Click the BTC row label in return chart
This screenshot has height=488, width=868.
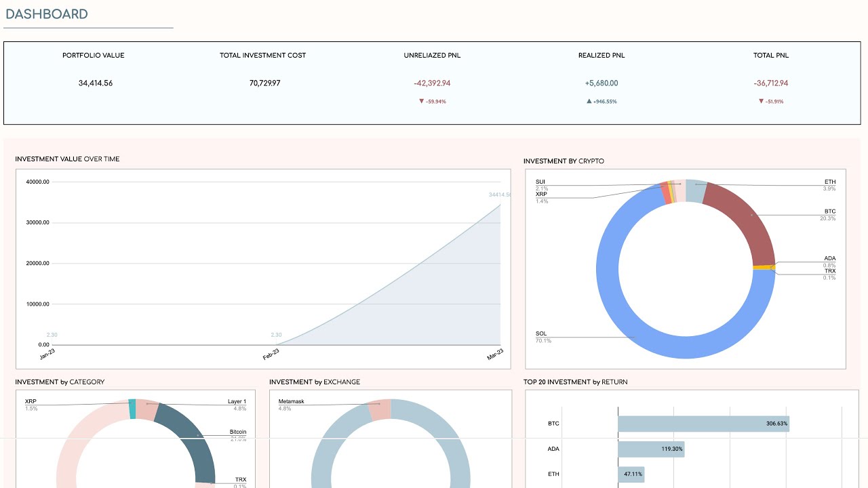click(x=553, y=424)
